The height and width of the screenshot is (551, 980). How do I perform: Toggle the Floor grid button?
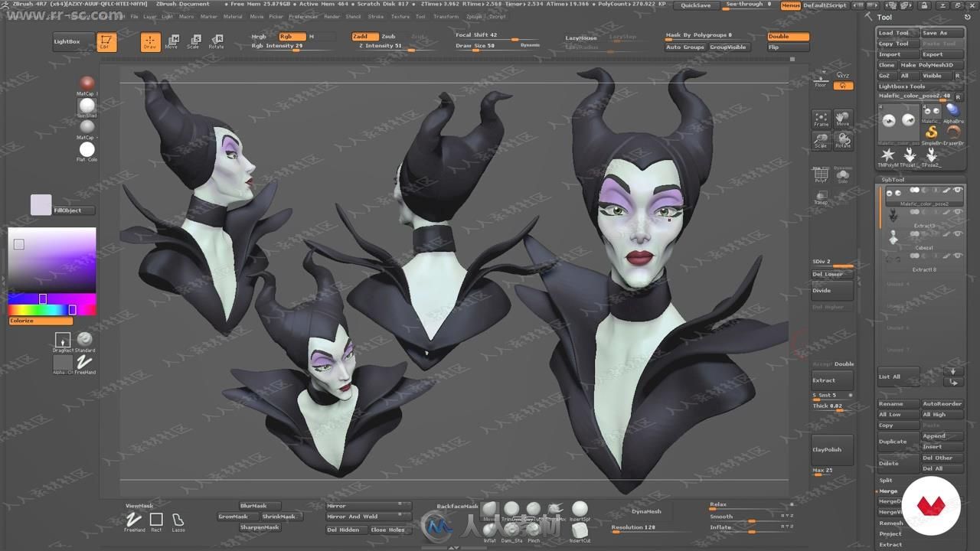point(821,80)
